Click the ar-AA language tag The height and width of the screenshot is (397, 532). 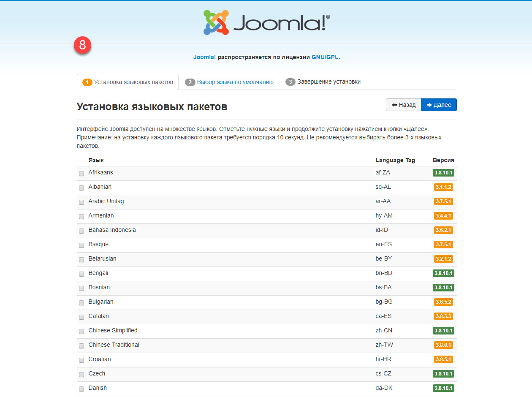coord(383,201)
